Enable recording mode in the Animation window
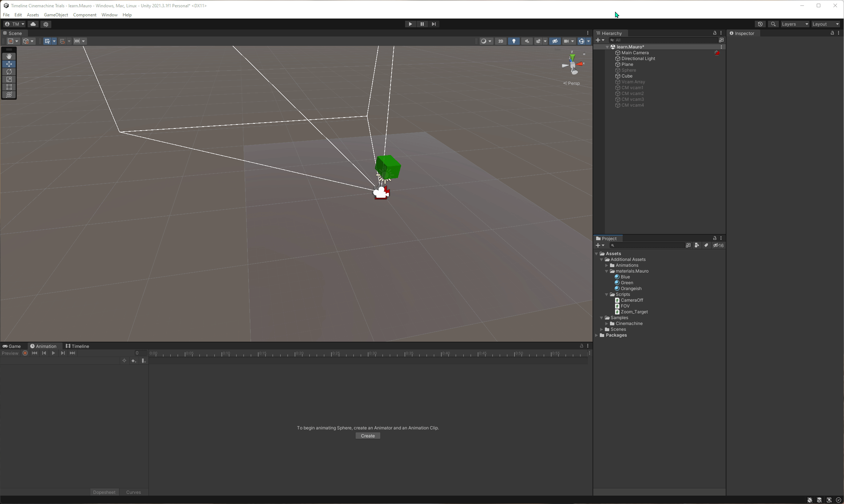Viewport: 844px width, 504px height. pos(25,353)
